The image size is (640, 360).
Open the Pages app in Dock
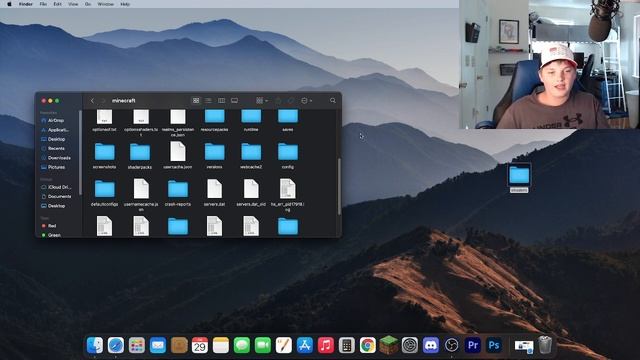pyautogui.click(x=284, y=345)
